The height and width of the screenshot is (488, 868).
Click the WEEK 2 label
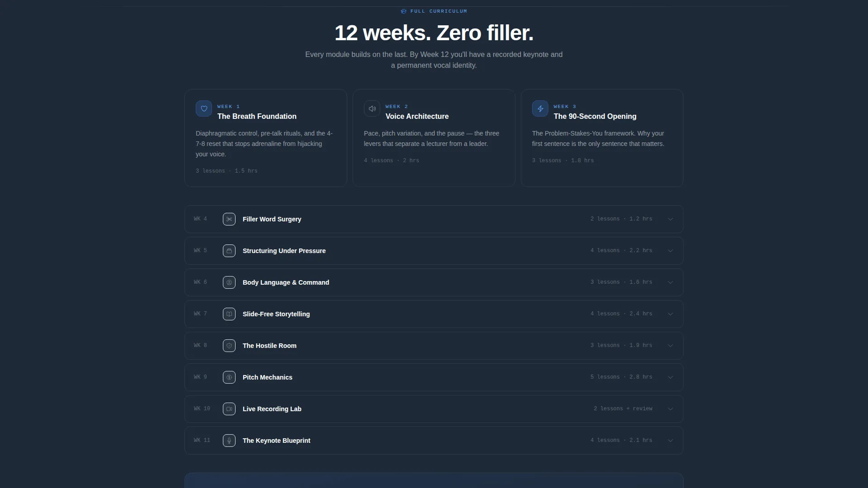(396, 107)
